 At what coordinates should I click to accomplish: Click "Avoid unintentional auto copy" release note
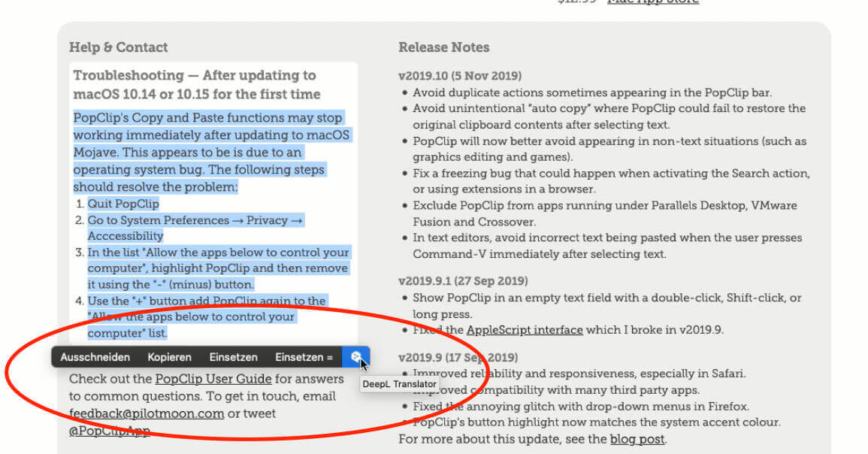609,117
